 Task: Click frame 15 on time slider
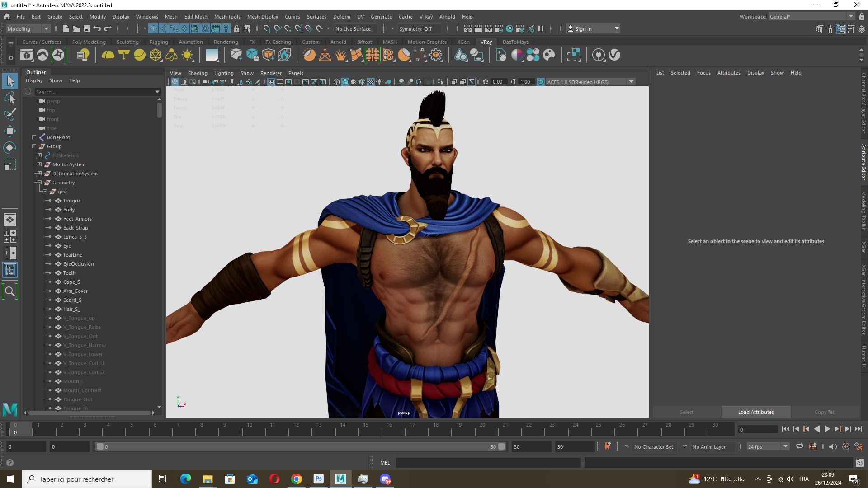point(365,428)
